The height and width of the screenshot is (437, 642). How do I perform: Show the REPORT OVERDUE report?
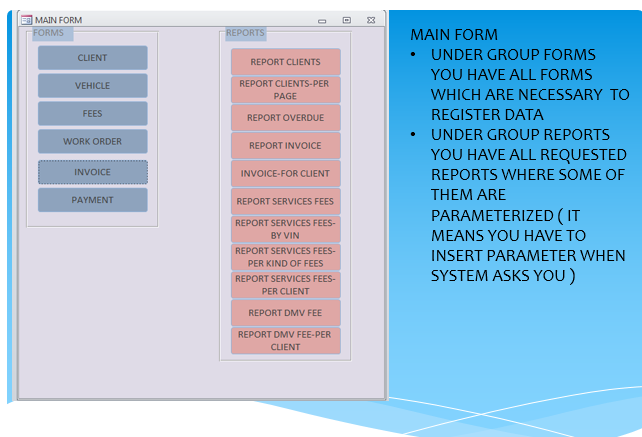pos(285,118)
